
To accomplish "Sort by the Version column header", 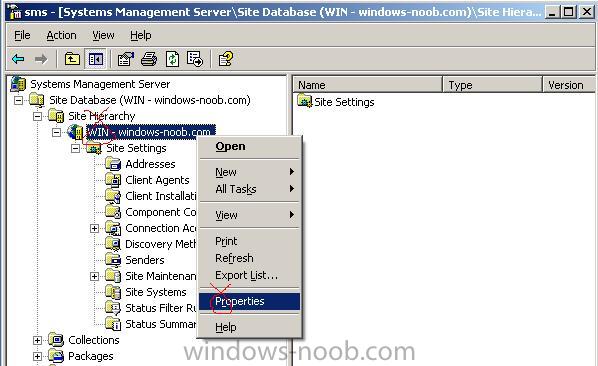I will tap(569, 85).
